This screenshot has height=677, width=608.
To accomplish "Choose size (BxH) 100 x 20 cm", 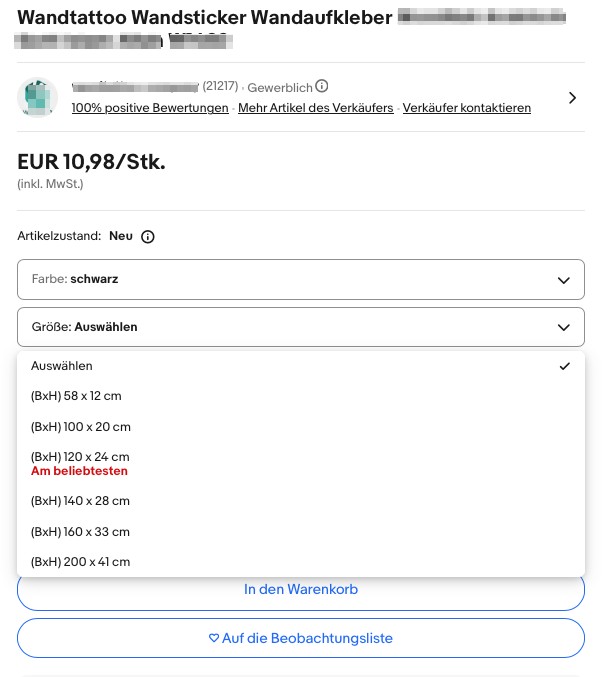I will pyautogui.click(x=81, y=427).
